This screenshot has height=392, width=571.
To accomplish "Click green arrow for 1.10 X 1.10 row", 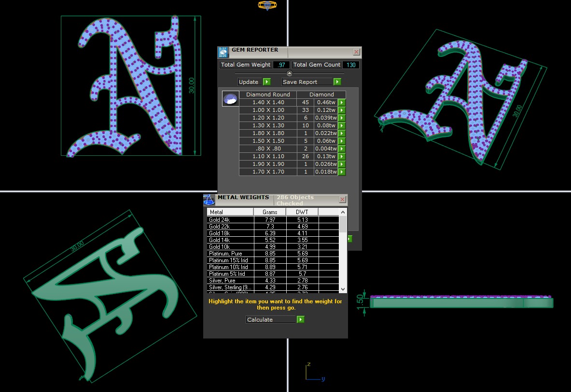I will tap(342, 156).
